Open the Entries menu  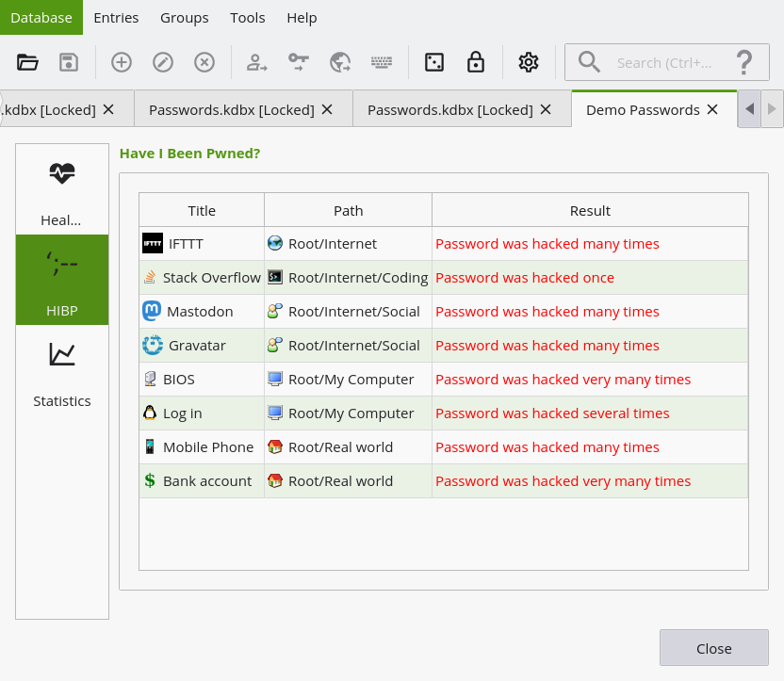click(116, 18)
